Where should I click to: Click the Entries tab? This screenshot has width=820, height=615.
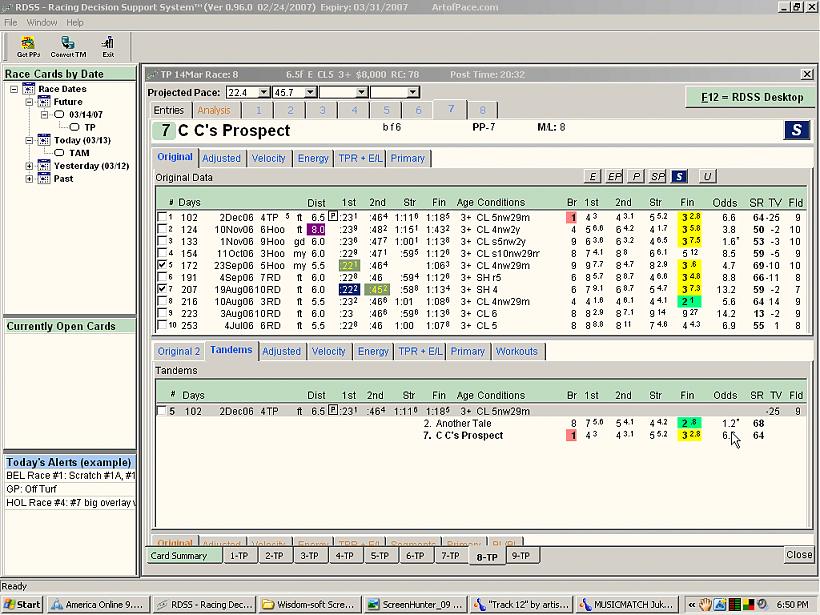click(x=169, y=110)
